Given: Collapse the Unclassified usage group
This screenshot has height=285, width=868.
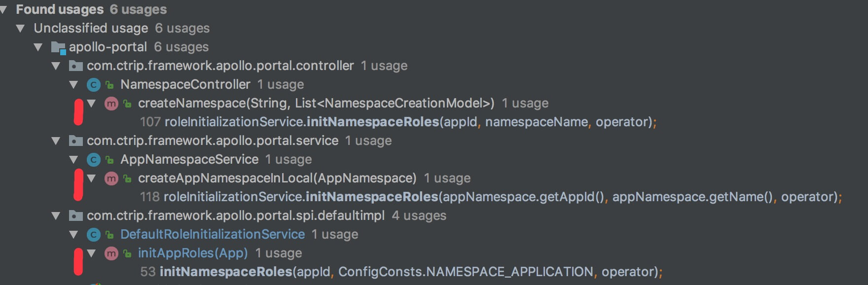Looking at the screenshot, I should point(21,29).
